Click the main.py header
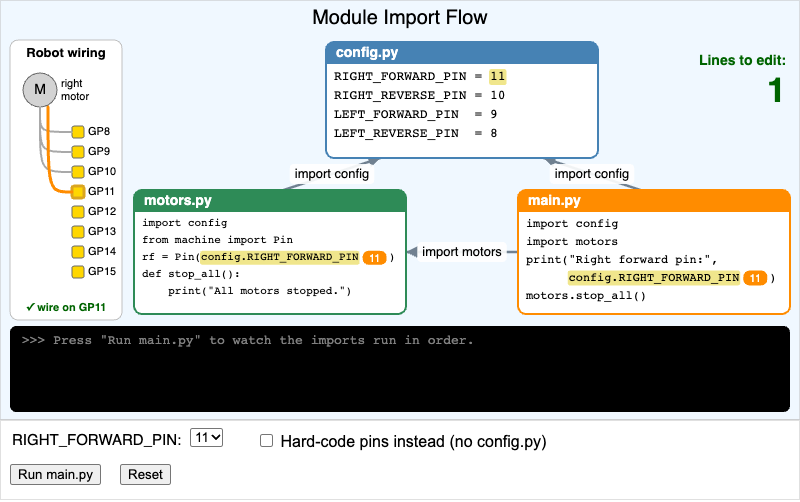The height and width of the screenshot is (502, 800). tap(654, 200)
